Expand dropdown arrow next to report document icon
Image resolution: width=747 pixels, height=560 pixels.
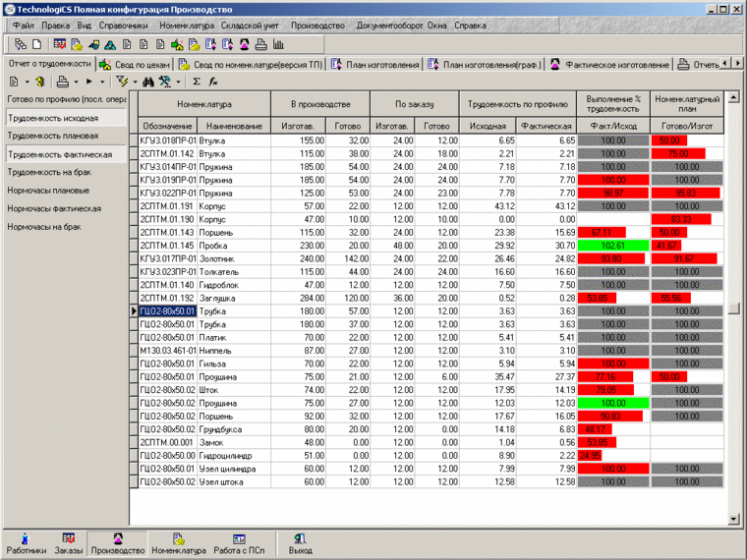28,83
